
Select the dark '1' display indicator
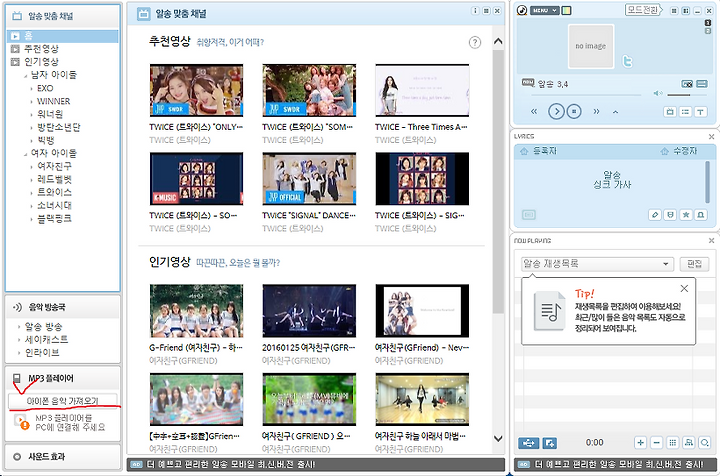pos(708,22)
